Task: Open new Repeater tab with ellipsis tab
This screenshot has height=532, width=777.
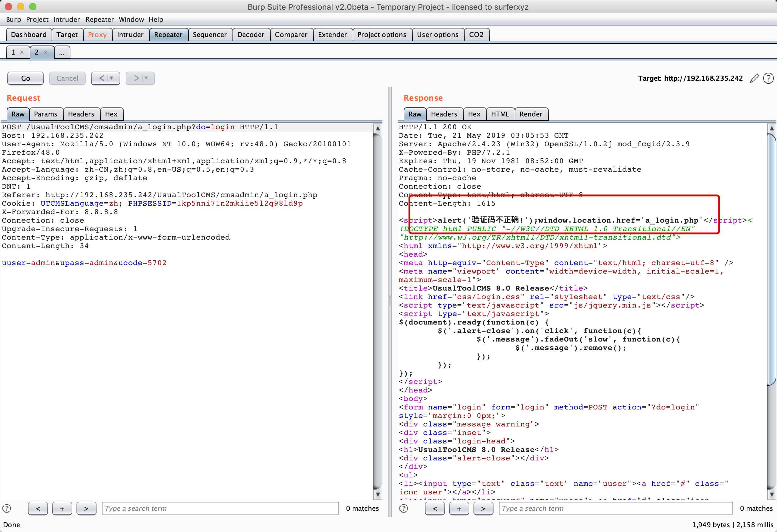Action: pos(62,52)
